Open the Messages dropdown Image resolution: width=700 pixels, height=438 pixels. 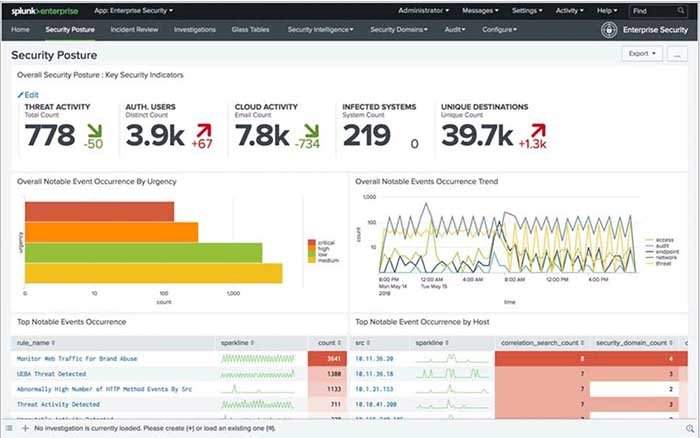pyautogui.click(x=480, y=10)
